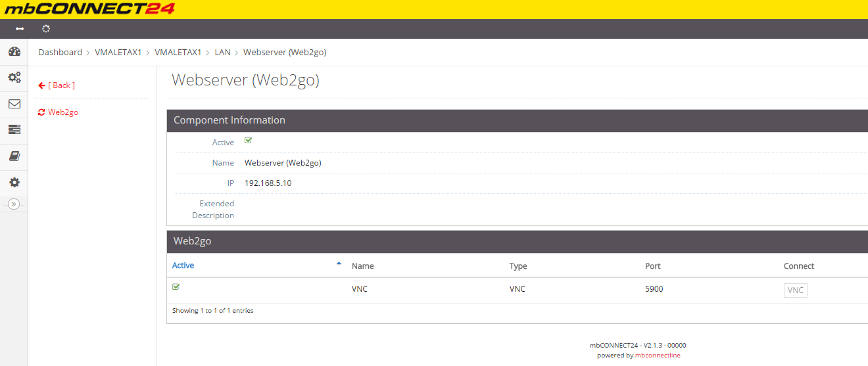Sort the table by the Port column
Screen dimensions: 868x366
(x=653, y=266)
